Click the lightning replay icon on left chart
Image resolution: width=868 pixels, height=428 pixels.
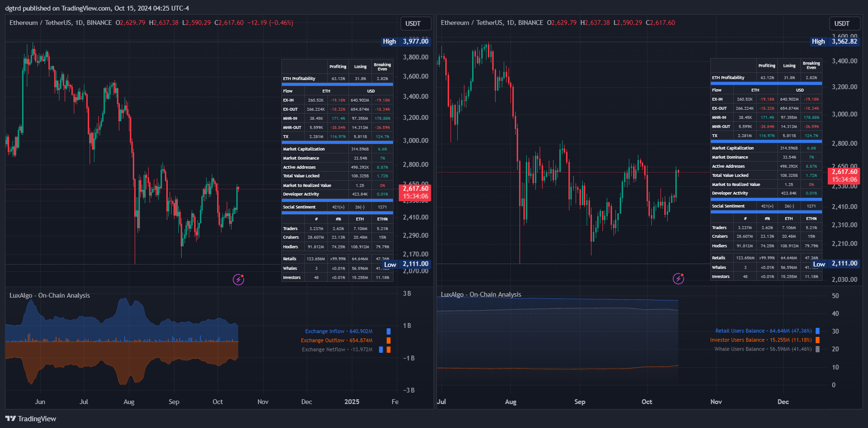click(238, 279)
